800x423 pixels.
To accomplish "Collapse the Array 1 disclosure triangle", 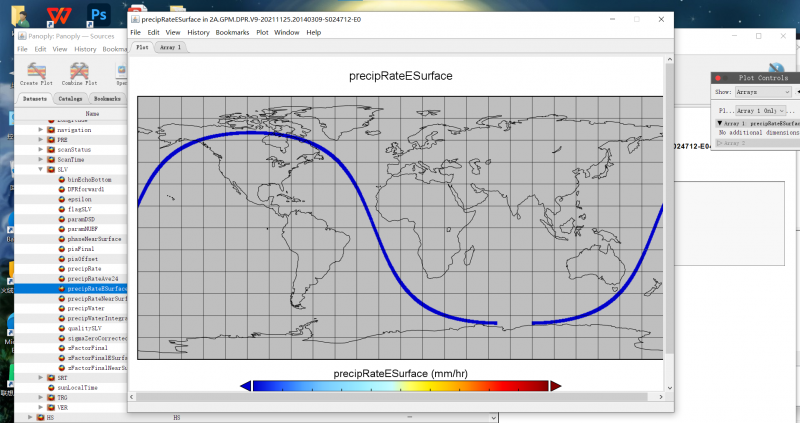I will click(x=721, y=123).
